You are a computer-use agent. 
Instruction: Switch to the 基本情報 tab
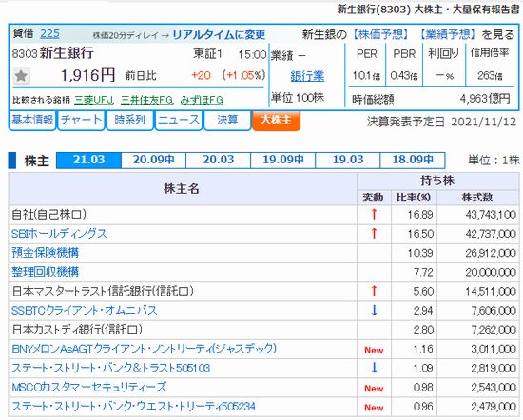[32, 120]
